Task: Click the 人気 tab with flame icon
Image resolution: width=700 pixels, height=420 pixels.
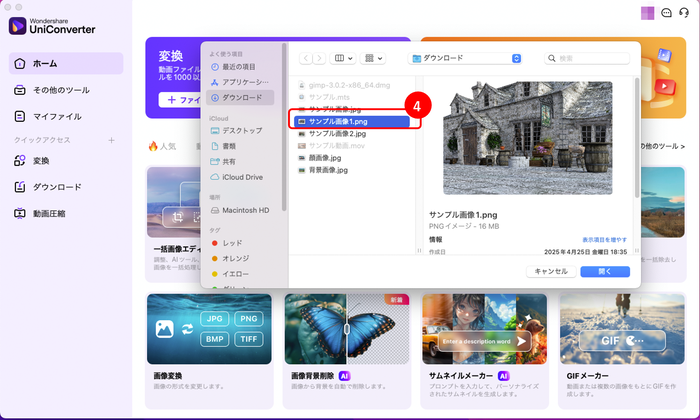Action: click(x=162, y=146)
